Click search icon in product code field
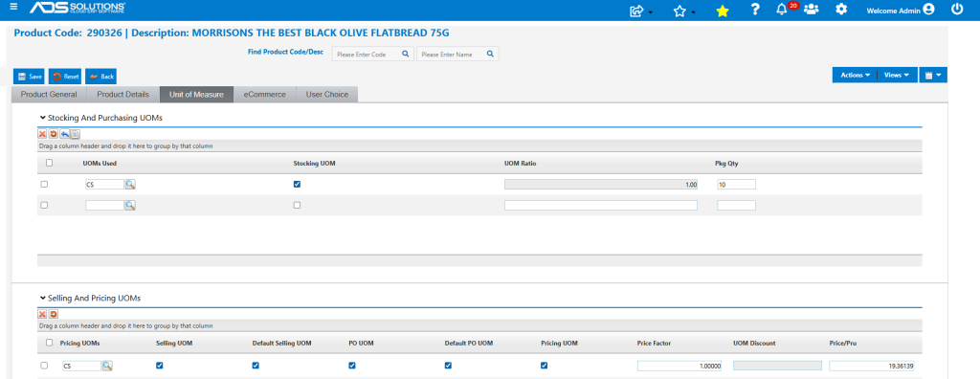Image resolution: width=980 pixels, height=379 pixels. (405, 54)
